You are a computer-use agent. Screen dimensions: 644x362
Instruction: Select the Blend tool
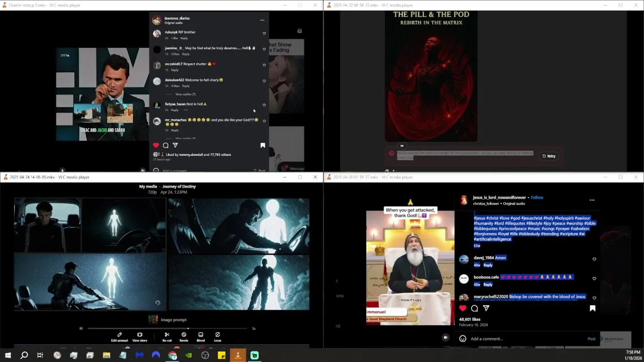(201, 337)
